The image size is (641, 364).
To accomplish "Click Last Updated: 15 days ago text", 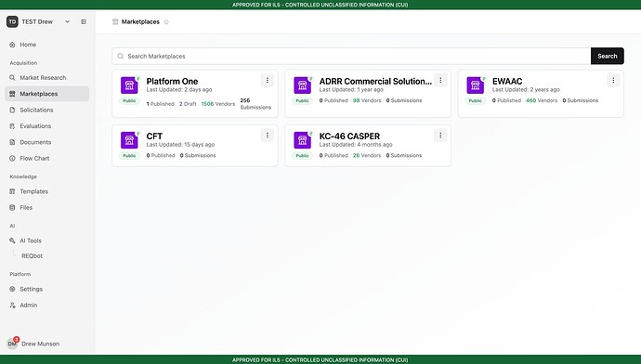I will 180,145.
